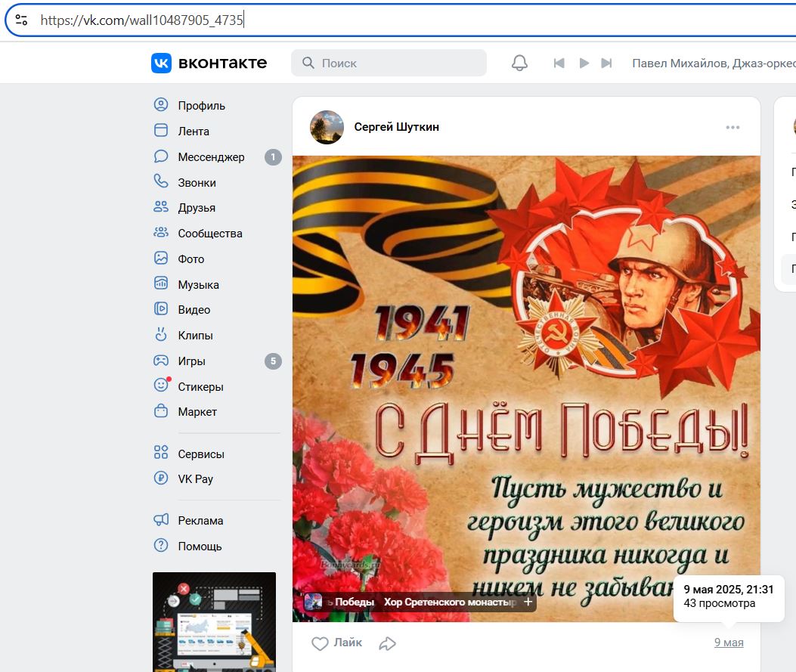Open the С Днём Победы postcard image

(x=526, y=389)
